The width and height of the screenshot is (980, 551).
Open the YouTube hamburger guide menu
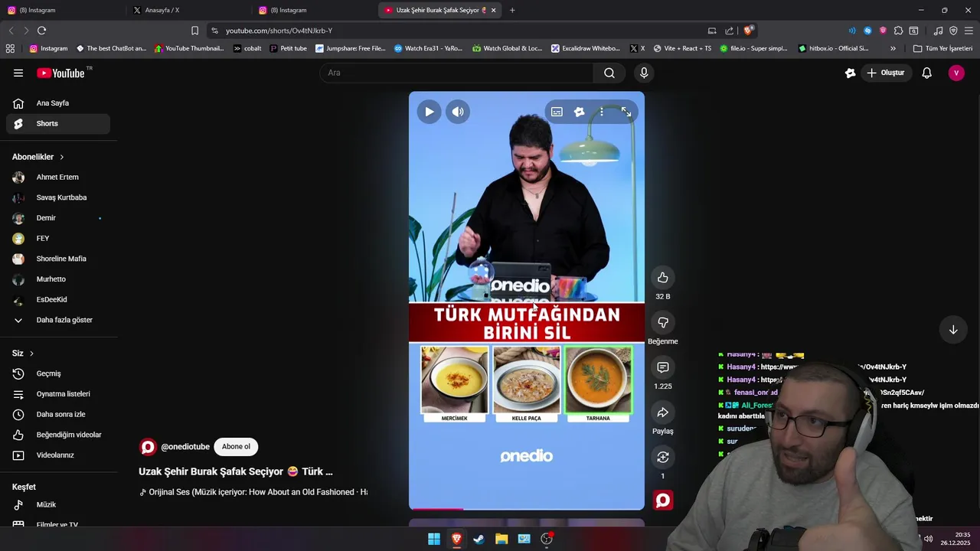[x=18, y=73]
